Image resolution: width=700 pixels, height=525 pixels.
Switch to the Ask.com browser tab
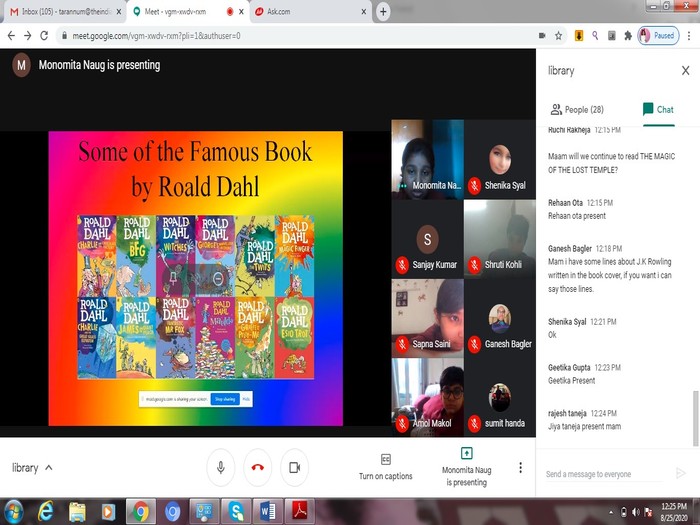click(x=311, y=12)
